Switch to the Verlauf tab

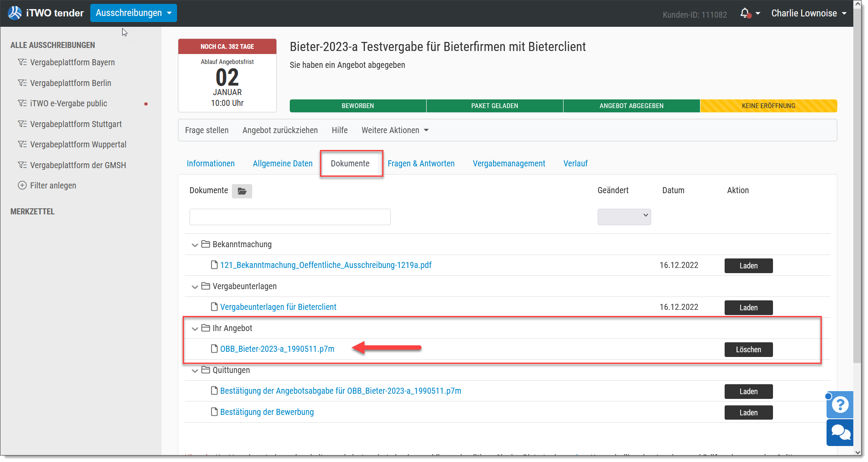[x=575, y=163]
